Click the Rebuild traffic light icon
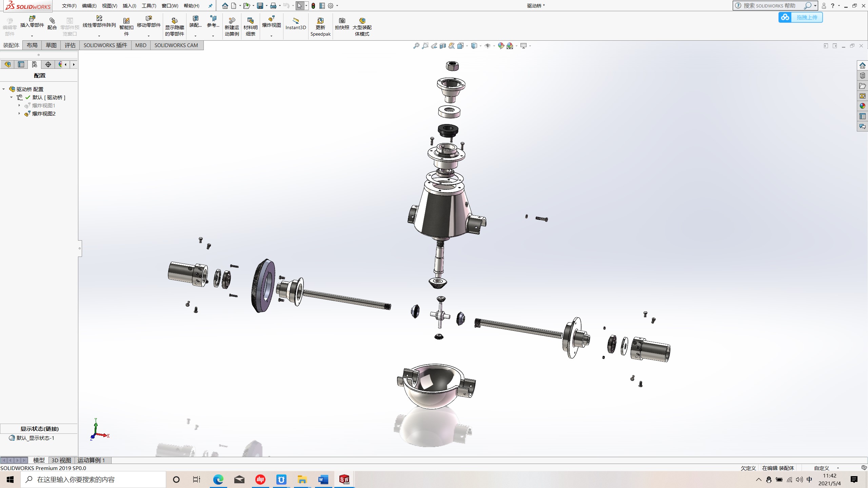This screenshot has width=868, height=488. pyautogui.click(x=313, y=6)
